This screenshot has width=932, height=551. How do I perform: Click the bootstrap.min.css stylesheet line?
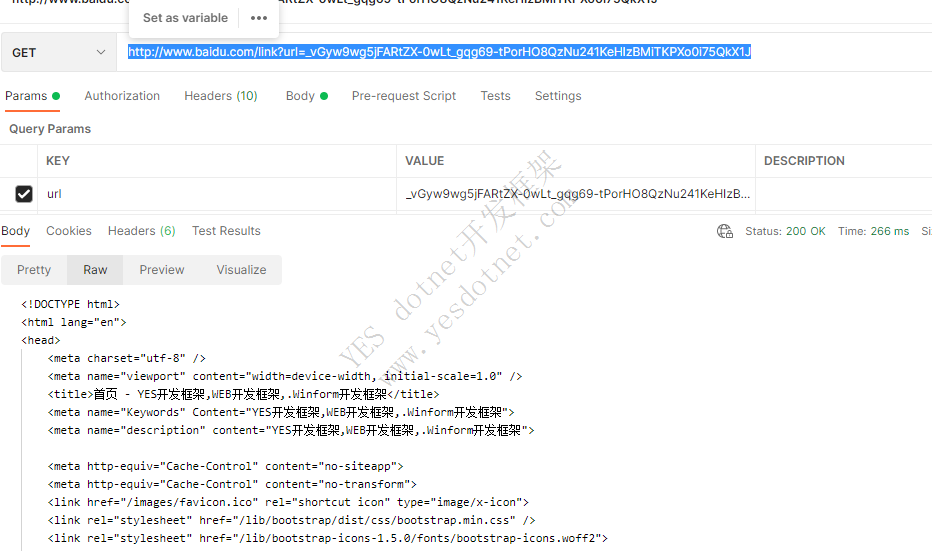tap(291, 520)
